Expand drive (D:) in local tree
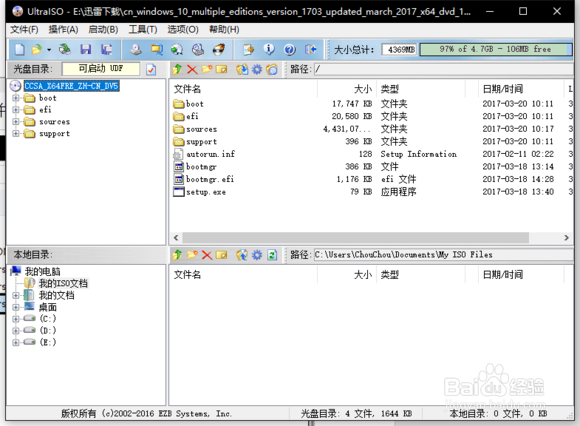Image resolution: width=580 pixels, height=426 pixels. coord(16,331)
